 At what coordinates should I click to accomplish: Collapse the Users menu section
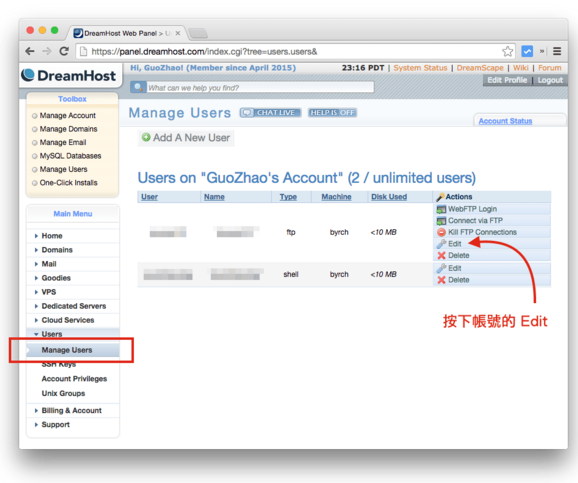point(51,334)
